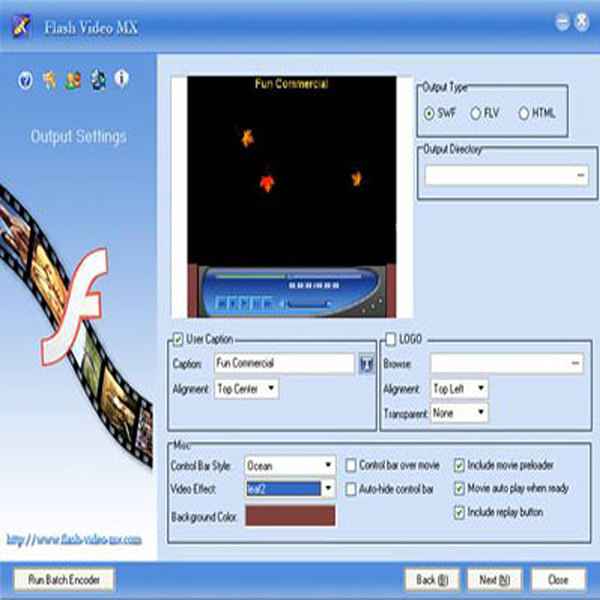Open Video Effect dropdown showing leaf2
This screenshot has height=600, width=600.
click(x=290, y=489)
